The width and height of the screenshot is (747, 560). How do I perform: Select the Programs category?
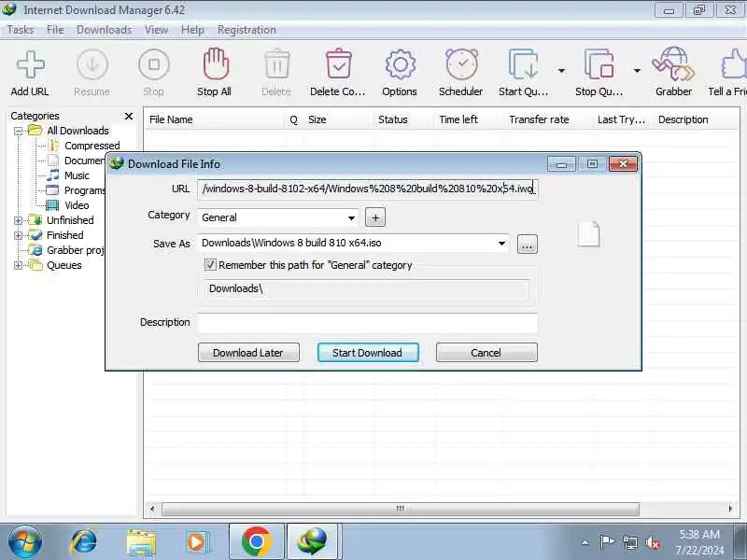(84, 190)
